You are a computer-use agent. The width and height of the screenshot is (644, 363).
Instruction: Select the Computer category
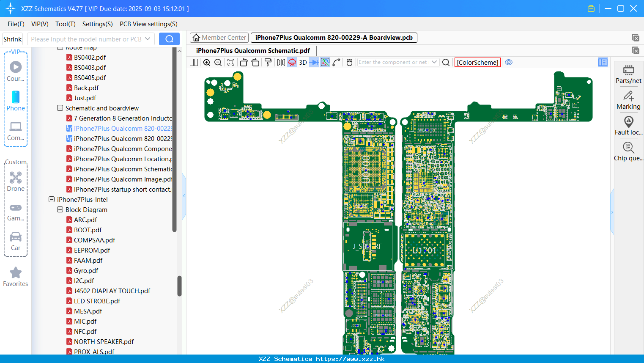click(16, 131)
